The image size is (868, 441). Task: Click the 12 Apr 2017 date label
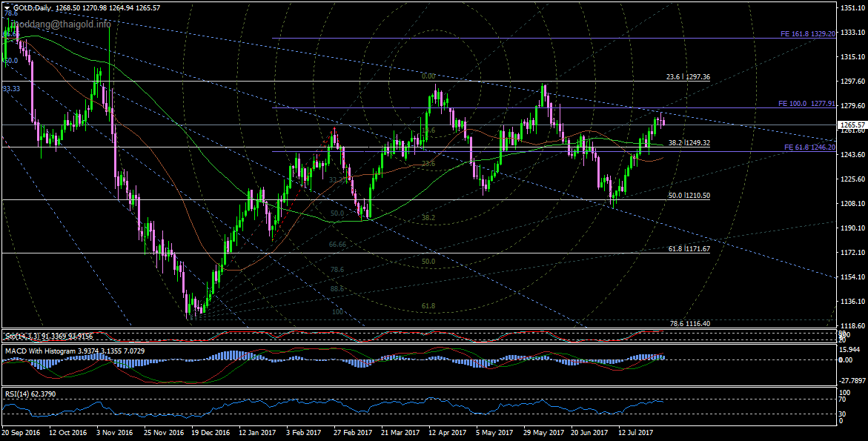(448, 432)
